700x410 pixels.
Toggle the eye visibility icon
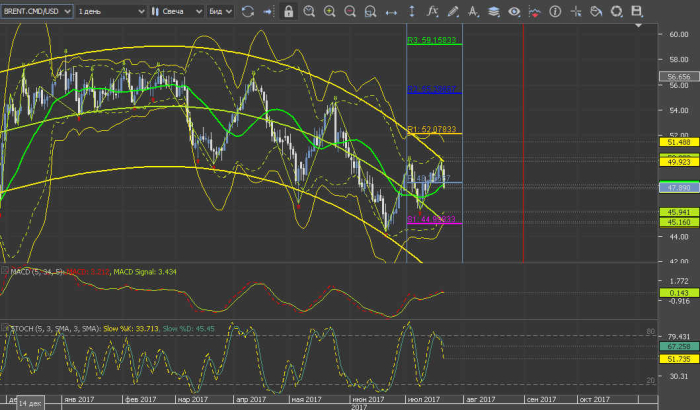514,11
